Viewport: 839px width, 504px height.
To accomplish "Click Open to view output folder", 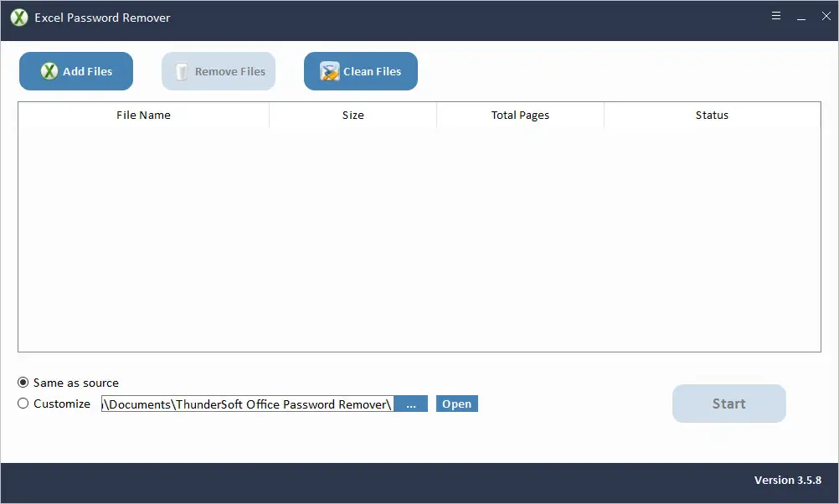I will pos(456,404).
